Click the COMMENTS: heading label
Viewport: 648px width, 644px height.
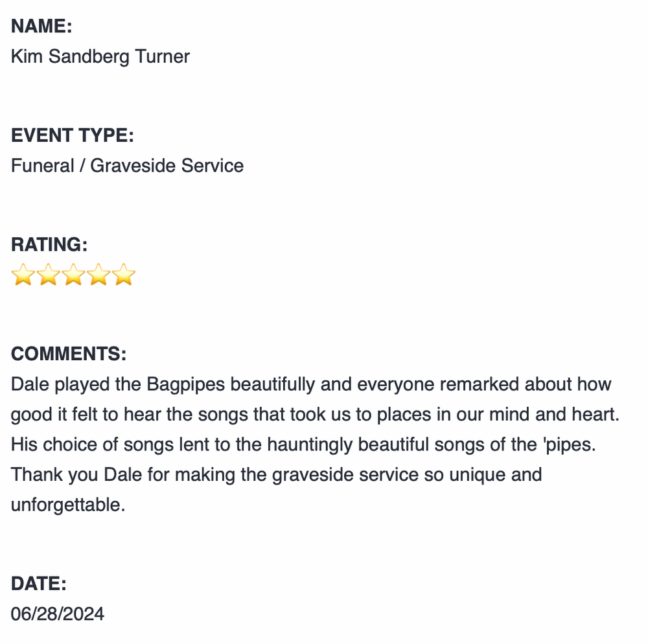coord(69,354)
